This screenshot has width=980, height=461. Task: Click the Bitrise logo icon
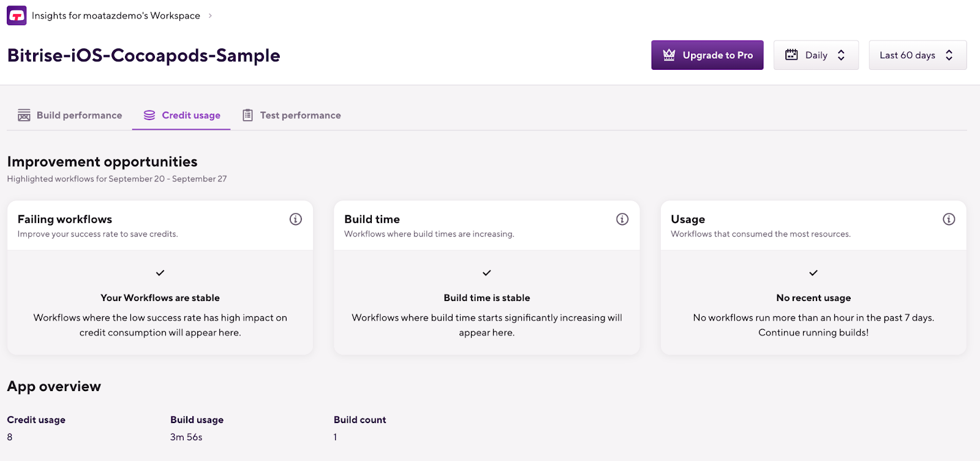pos(17,15)
